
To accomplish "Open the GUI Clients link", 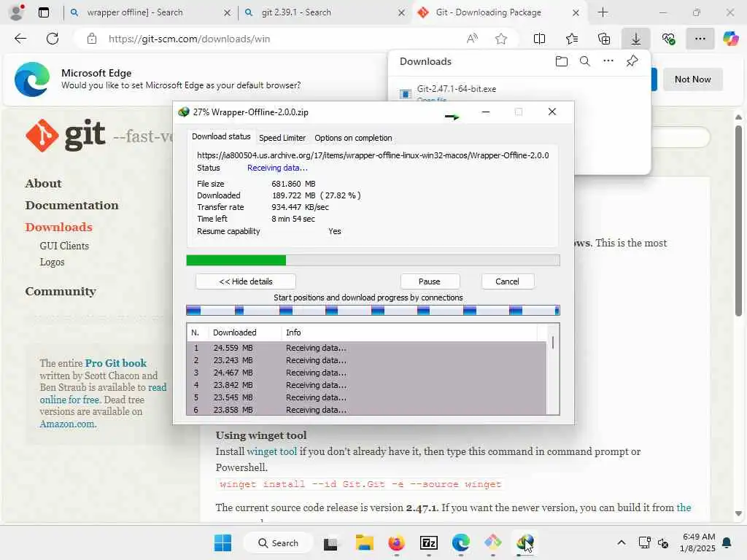I will tap(64, 246).
